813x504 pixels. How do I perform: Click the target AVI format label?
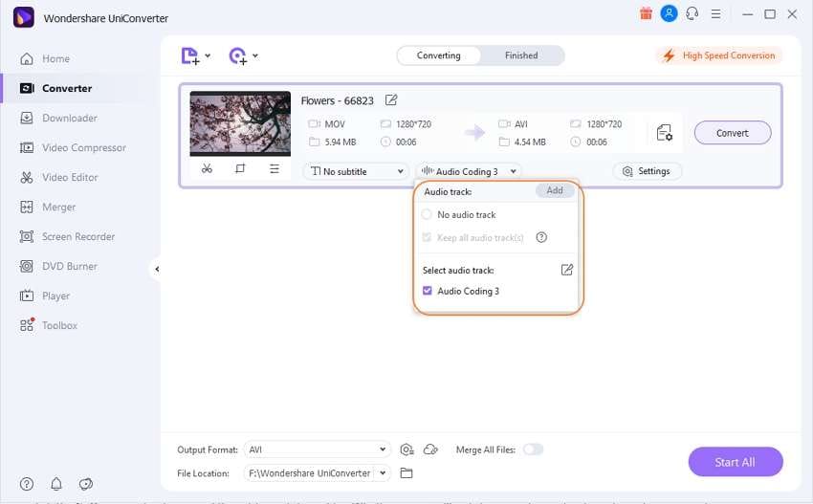521,124
